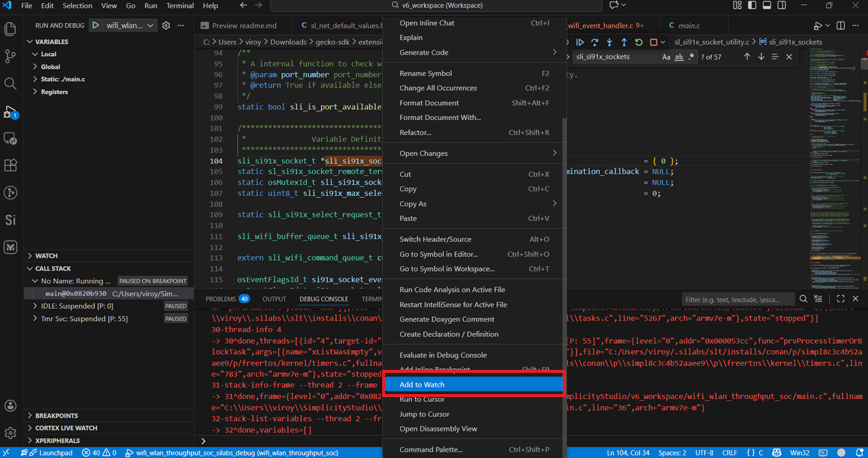Expand the WATCH section
The height and width of the screenshot is (458, 868).
point(46,256)
